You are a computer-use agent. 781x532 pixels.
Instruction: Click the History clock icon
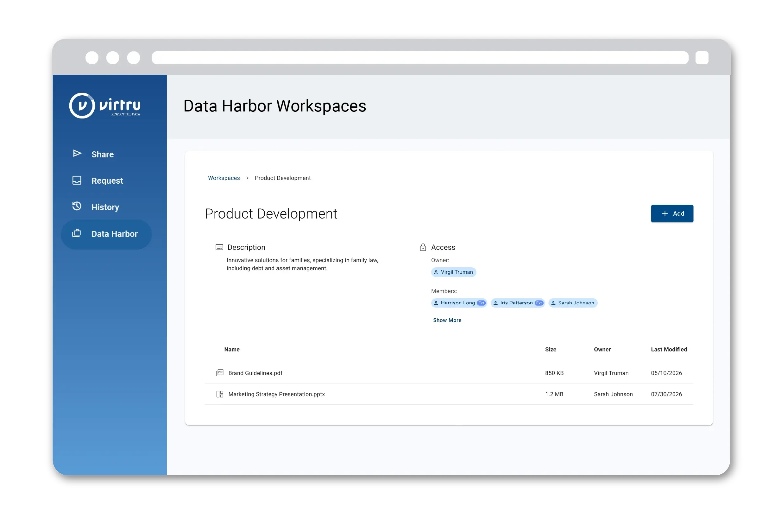[x=77, y=206]
